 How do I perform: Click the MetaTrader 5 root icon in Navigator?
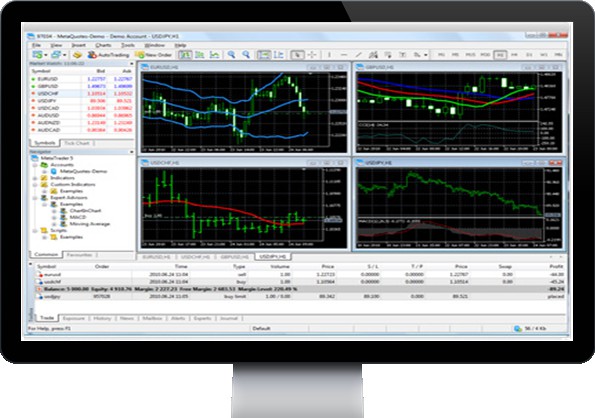pyautogui.click(x=35, y=158)
